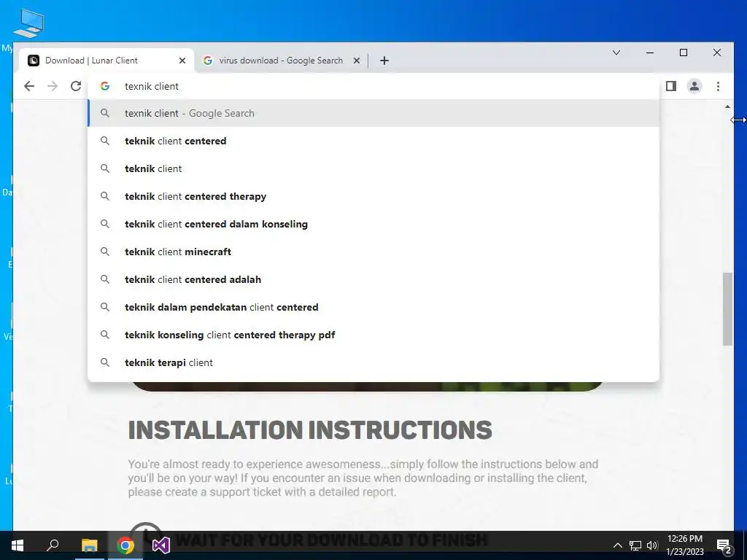Go forward with the forward arrow
Image resolution: width=747 pixels, height=560 pixels.
coord(53,86)
